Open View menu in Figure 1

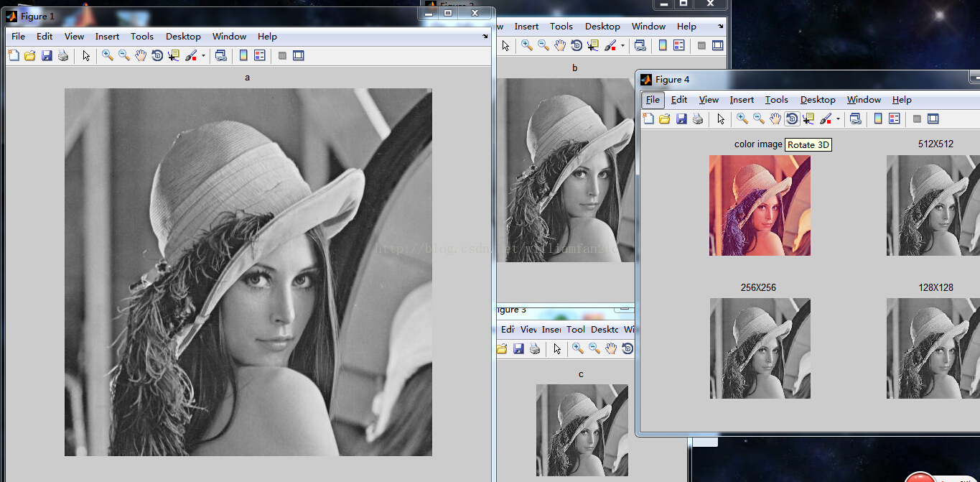74,37
